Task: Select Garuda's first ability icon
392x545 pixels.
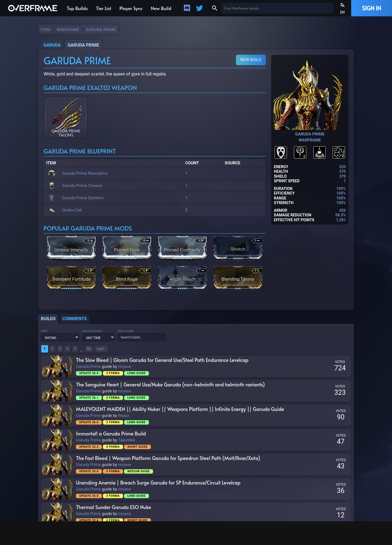Action: (x=281, y=152)
